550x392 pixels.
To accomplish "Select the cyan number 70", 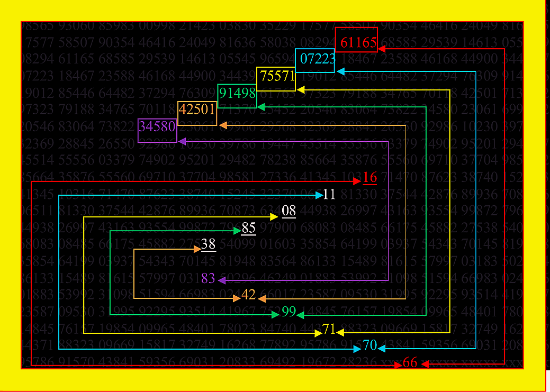I will click(x=369, y=346).
